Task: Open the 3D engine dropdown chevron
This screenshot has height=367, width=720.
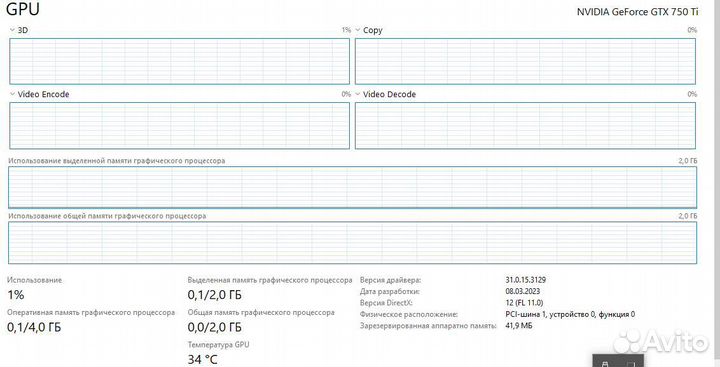Action: click(12, 30)
